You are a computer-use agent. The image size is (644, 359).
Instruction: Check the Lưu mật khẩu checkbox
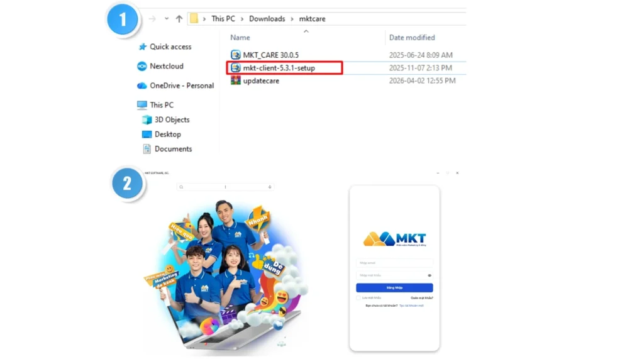(358, 298)
